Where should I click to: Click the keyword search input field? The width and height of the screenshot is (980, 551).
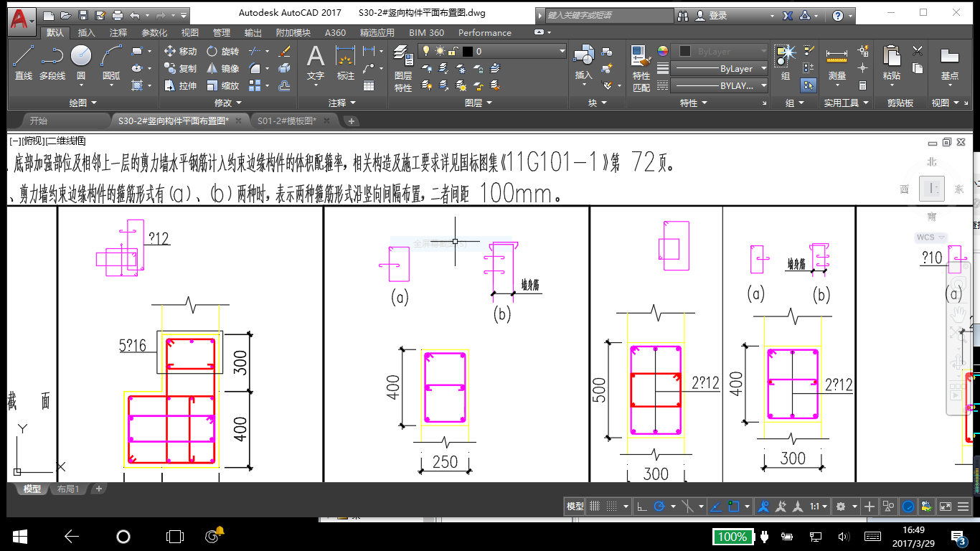pyautogui.click(x=610, y=15)
